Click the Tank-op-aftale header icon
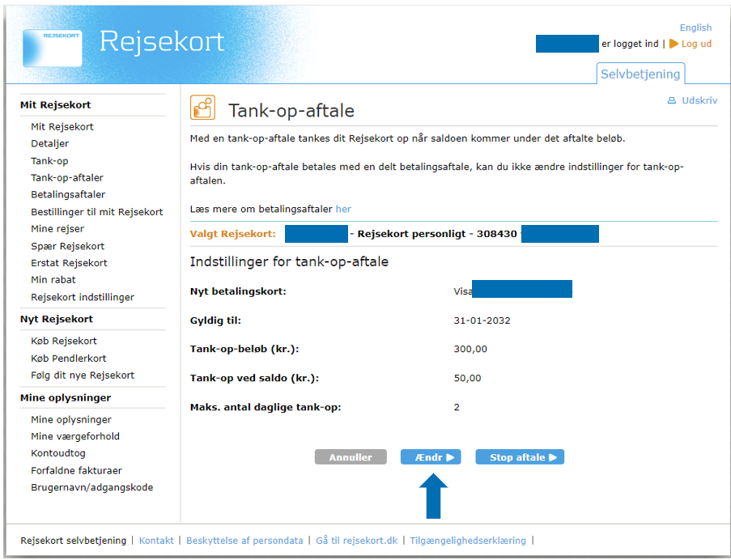The width and height of the screenshot is (731, 560). click(202, 108)
